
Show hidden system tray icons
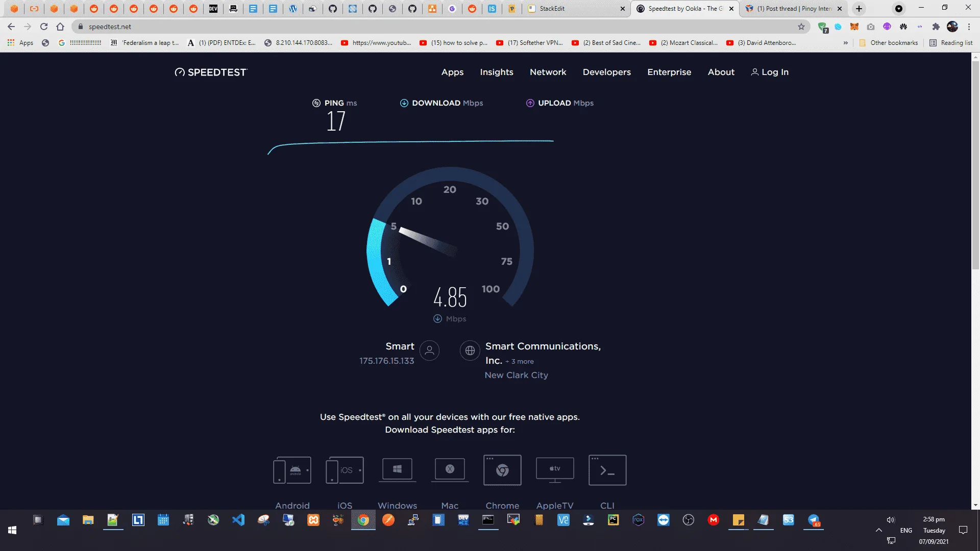[879, 531]
